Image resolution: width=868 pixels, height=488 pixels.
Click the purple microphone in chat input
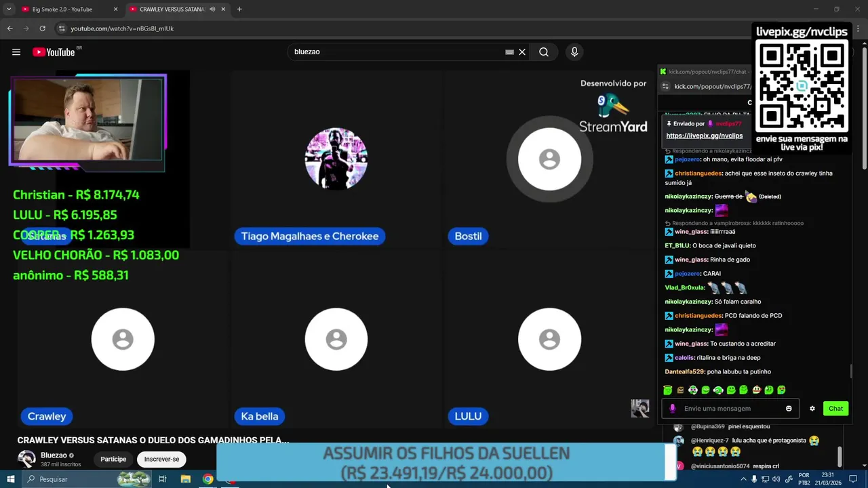[673, 409]
